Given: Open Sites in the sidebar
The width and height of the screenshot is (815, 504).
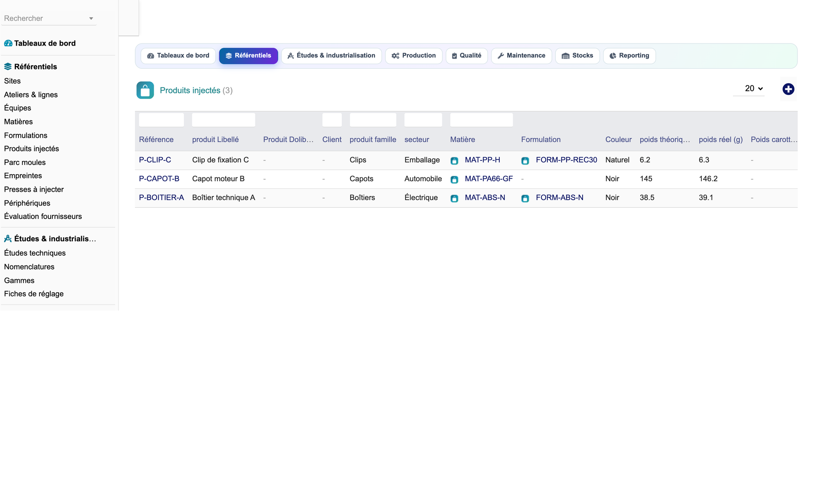Looking at the screenshot, I should 13,81.
